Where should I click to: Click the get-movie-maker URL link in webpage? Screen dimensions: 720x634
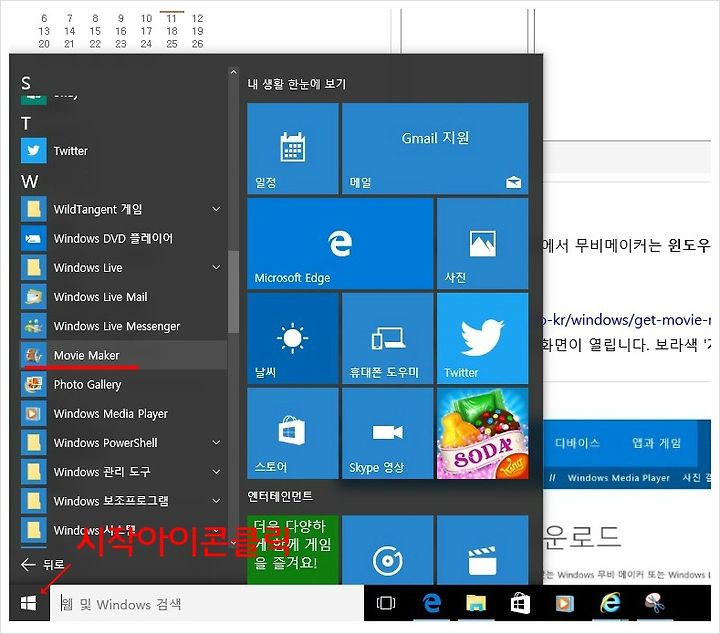coord(626,320)
